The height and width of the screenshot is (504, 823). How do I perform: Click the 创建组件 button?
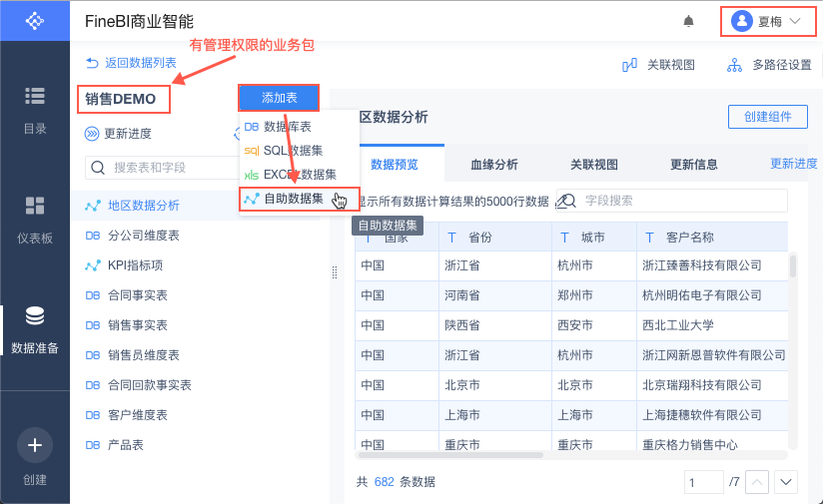767,117
